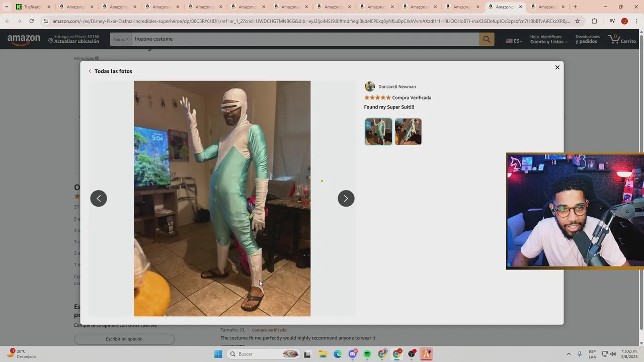The height and width of the screenshot is (362, 644).
Task: Close the photo viewer dialog
Action: tap(557, 67)
